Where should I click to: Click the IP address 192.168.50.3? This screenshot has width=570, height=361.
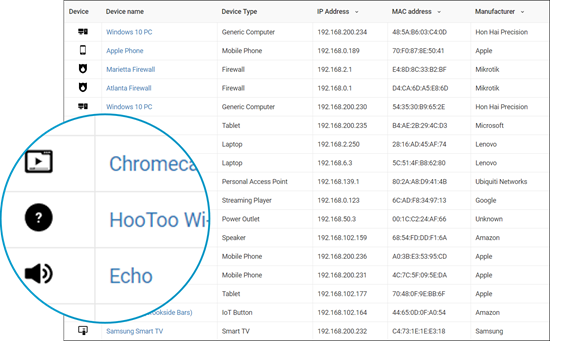[337, 219]
